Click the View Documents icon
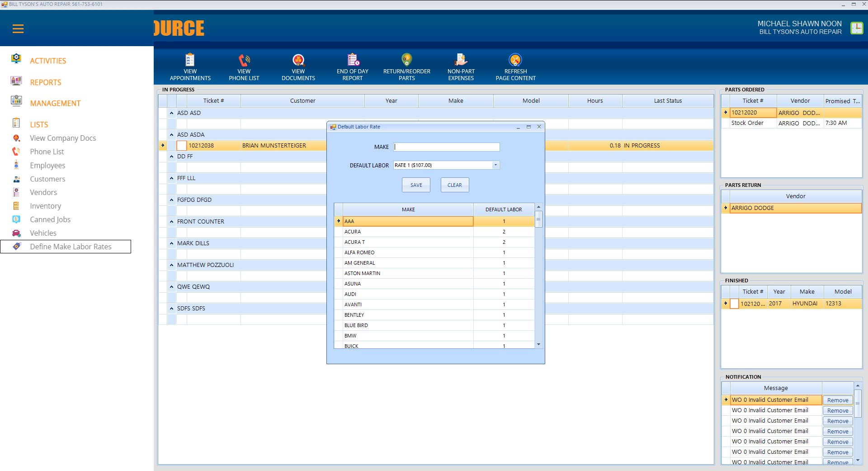Screen dimensions: 868x471 pos(298,60)
